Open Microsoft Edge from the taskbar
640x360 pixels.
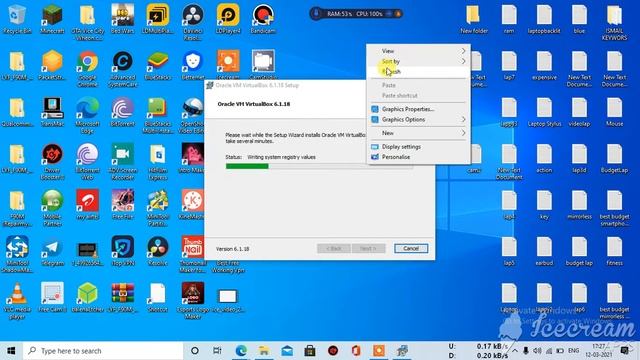[x=241, y=351]
